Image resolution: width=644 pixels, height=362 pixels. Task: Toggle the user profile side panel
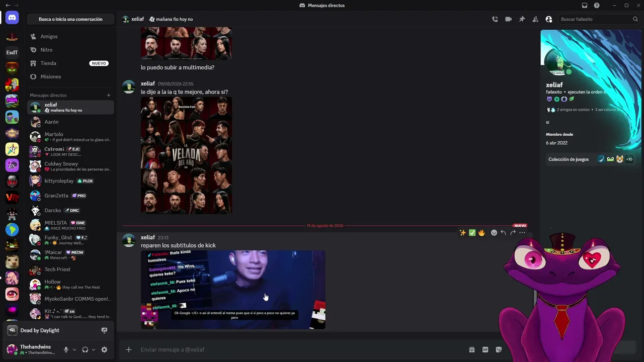click(549, 19)
